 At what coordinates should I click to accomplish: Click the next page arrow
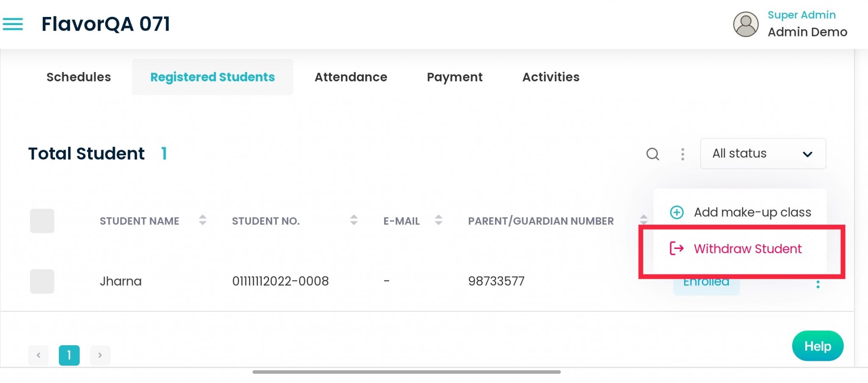100,355
